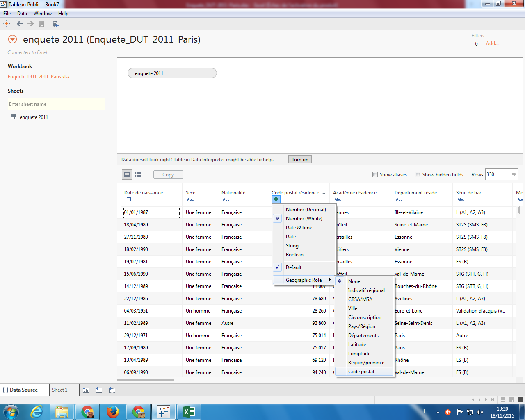Viewport: 525px width, 420px height.
Task: Assign the Code postal geographic role
Action: tap(365, 372)
